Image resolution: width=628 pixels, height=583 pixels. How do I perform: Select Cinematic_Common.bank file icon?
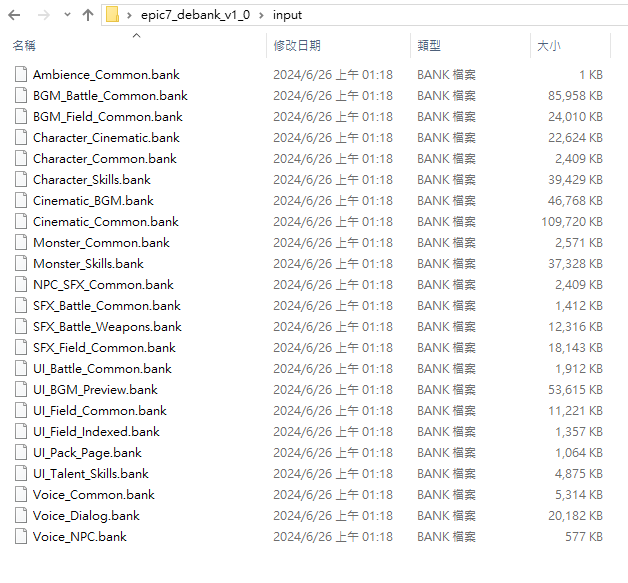point(21,221)
